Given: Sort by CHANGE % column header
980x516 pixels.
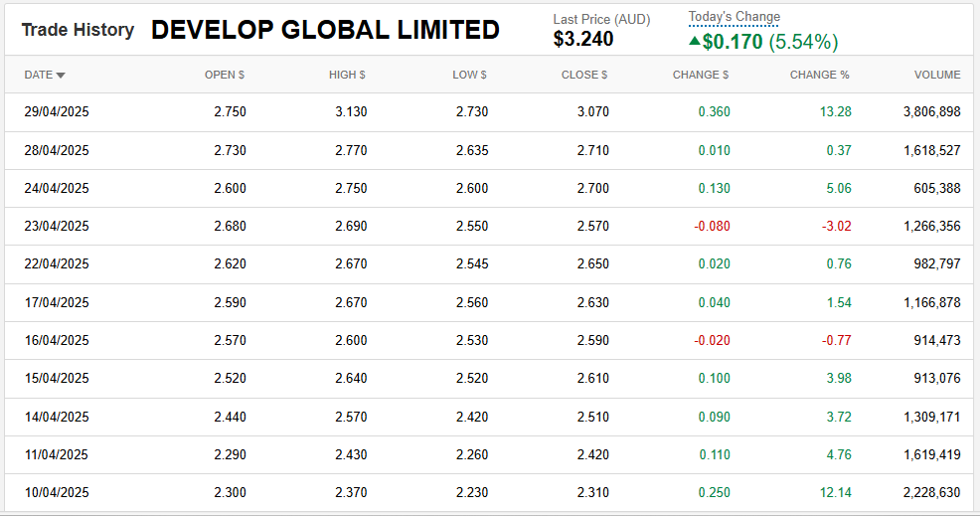Looking at the screenshot, I should pyautogui.click(x=819, y=75).
